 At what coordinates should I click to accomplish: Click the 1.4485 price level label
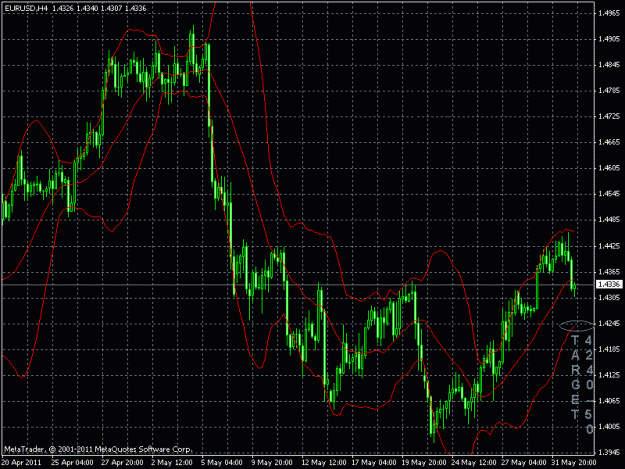click(609, 220)
